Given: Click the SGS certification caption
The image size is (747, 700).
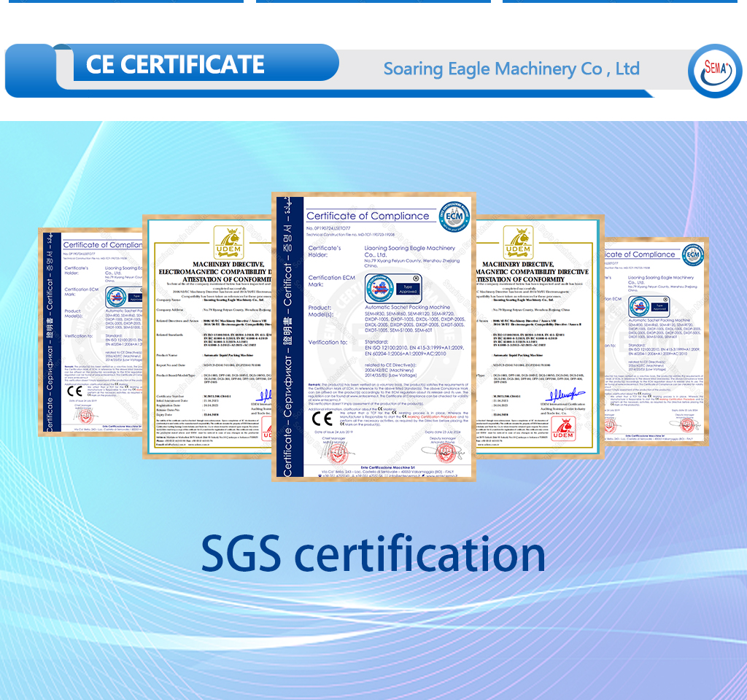Looking at the screenshot, I should (373, 553).
